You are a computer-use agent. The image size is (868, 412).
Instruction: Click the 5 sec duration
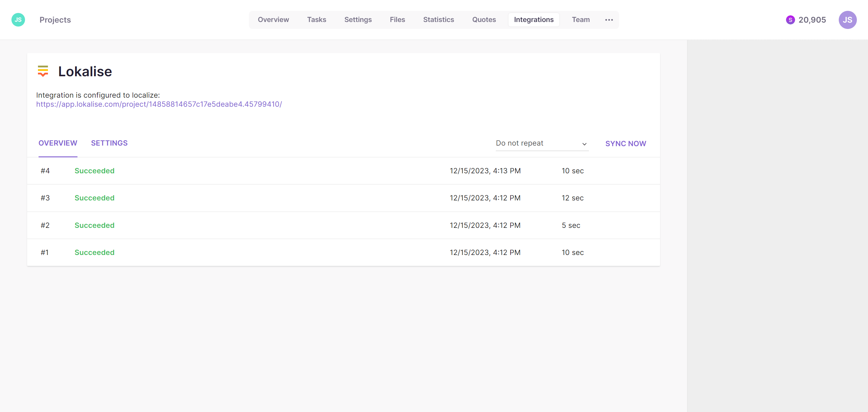tap(571, 225)
